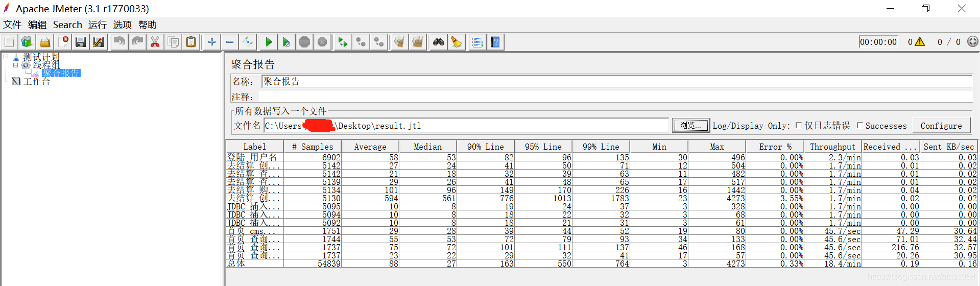Select the 线程组 tree item
This screenshot has width=980, height=286.
coord(46,65)
